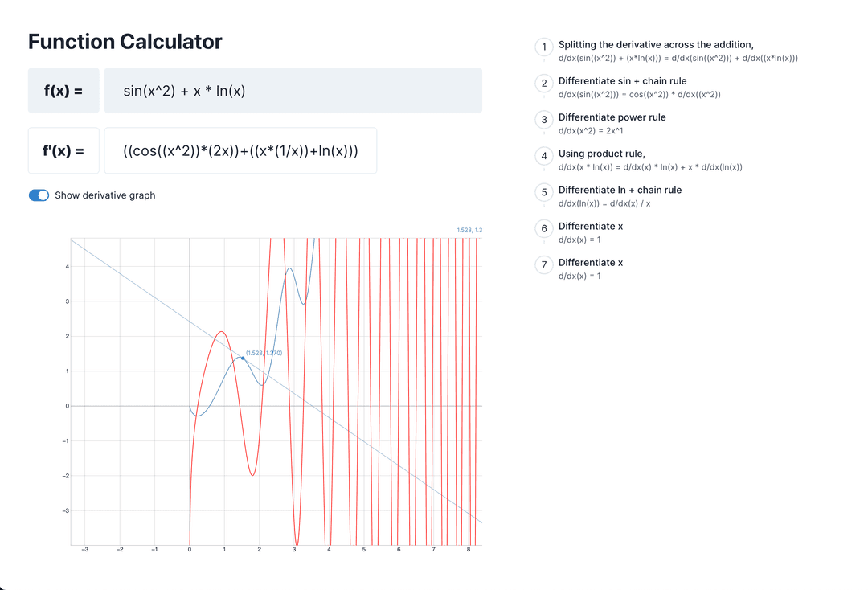Viewport: 868px width, 590px height.
Task: Click the blue toggle knob
Action: pos(44,195)
